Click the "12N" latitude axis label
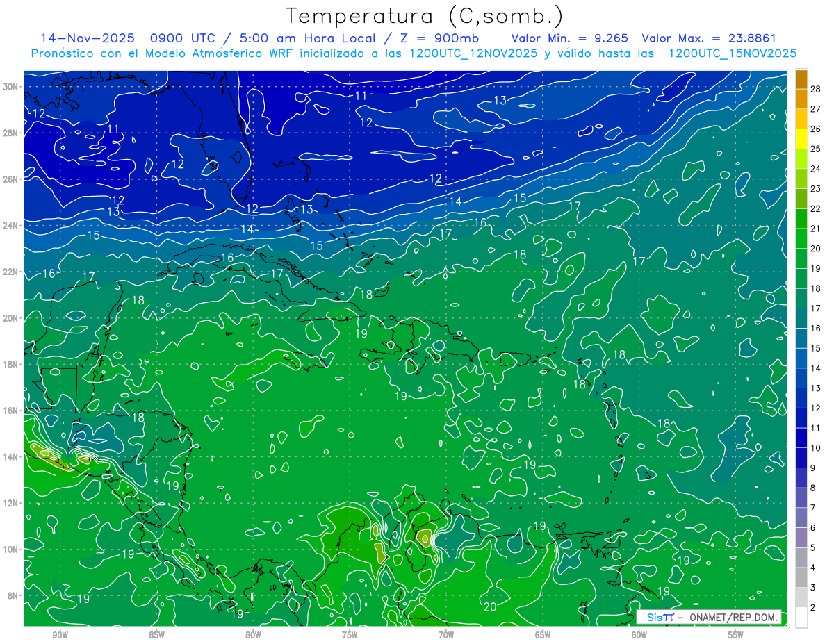Screen dimensions: 834x644 pos(10,503)
